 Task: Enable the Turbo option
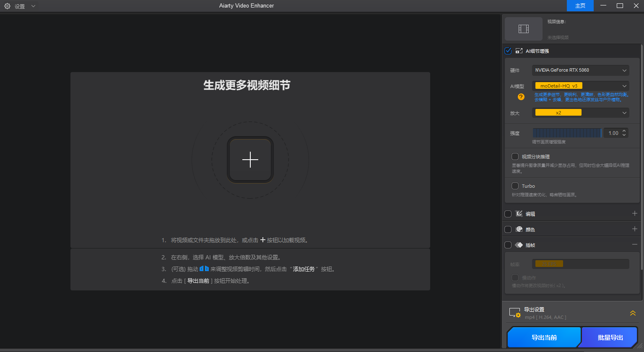tap(515, 186)
